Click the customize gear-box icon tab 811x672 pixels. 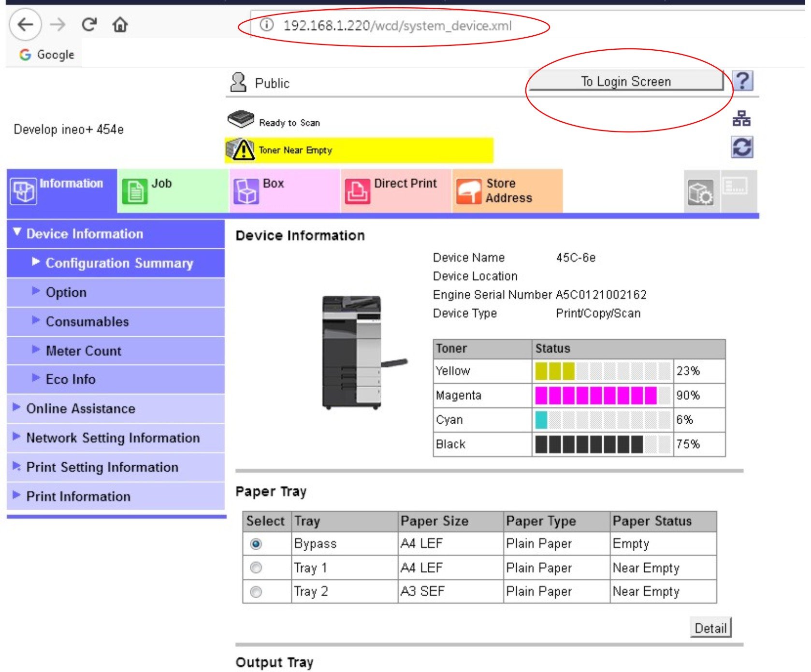pos(701,192)
